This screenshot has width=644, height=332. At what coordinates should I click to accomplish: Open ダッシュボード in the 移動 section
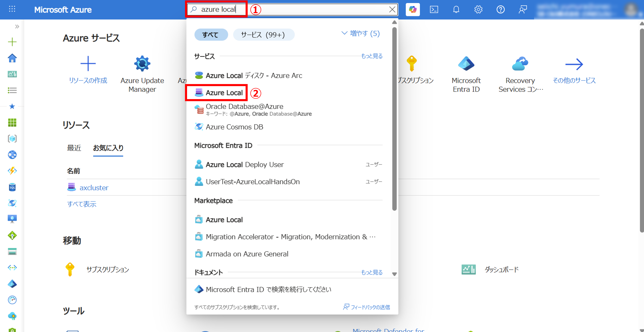pos(490,269)
